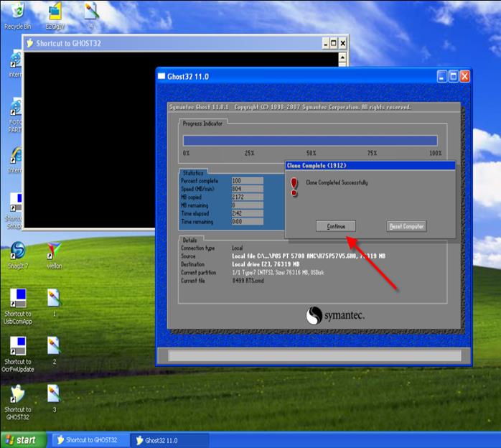Maximize the Shortcut to GHOST32 console window
This screenshot has width=501, height=448.
(x=334, y=43)
